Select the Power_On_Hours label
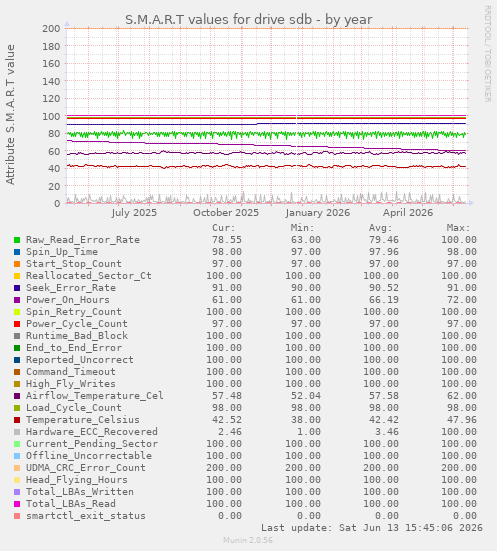This screenshot has height=551, width=497. [68, 300]
